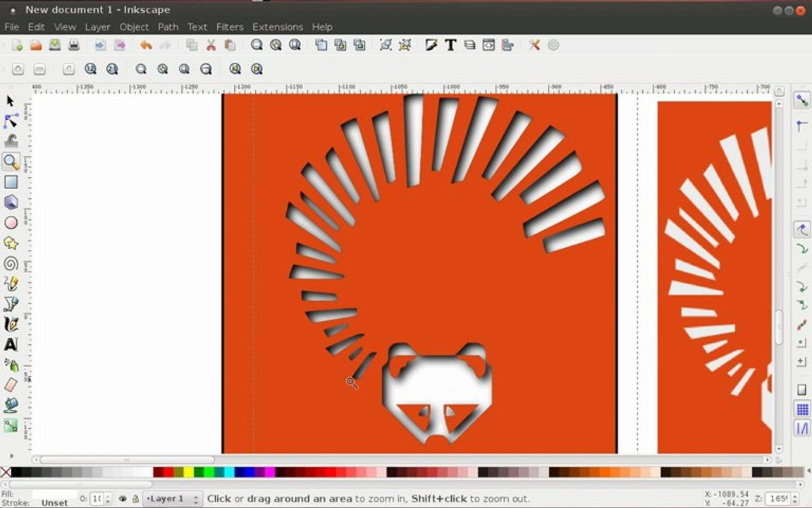Viewport: 812px width, 508px height.
Task: Click Zoom 2:1 button in tool controls
Action: click(x=112, y=69)
